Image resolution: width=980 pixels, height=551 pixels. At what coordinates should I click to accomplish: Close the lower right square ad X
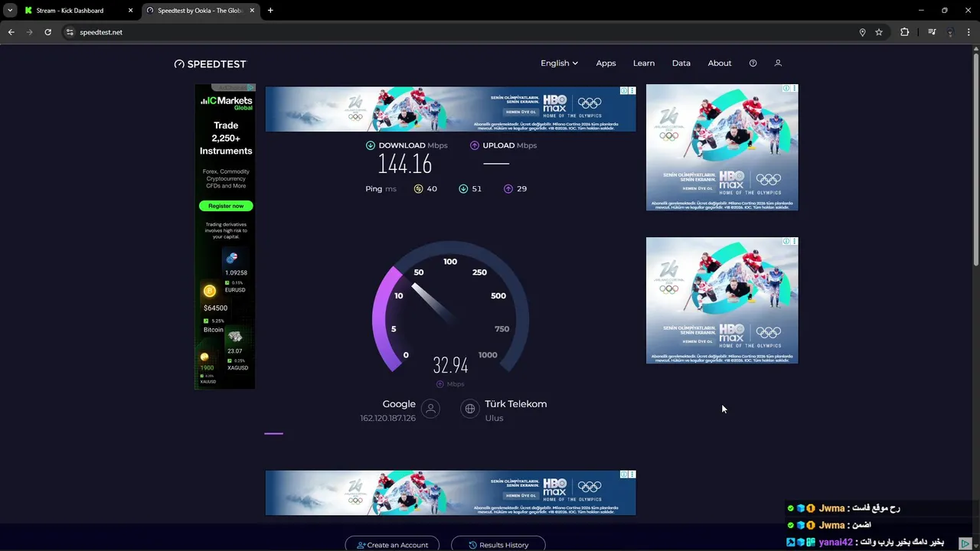tap(794, 242)
